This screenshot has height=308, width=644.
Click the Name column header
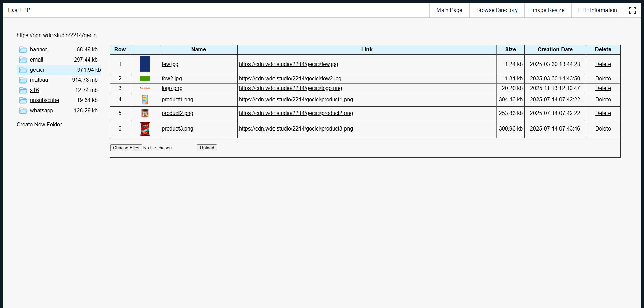[198, 49]
